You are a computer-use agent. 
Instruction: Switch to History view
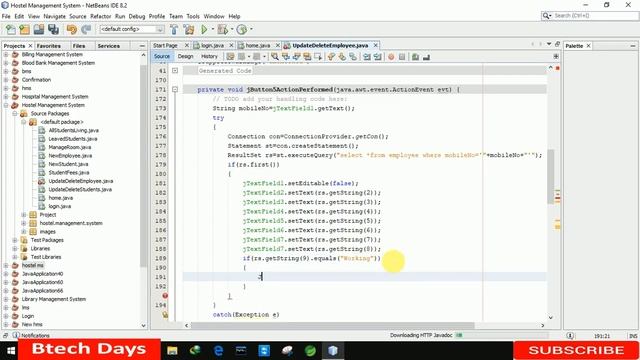point(209,56)
